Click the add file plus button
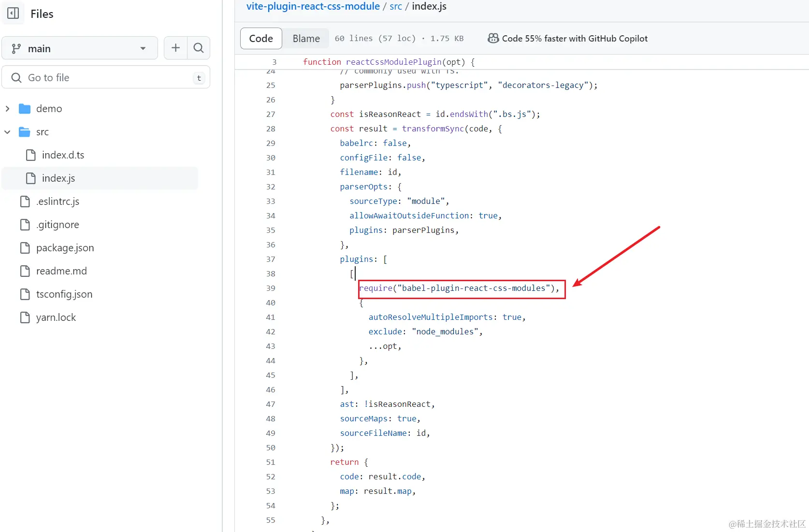This screenshot has height=532, width=809. coord(175,48)
